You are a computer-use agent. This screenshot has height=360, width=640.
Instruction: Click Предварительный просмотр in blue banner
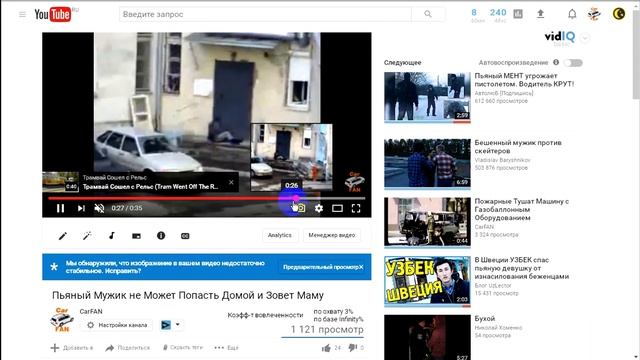320,267
